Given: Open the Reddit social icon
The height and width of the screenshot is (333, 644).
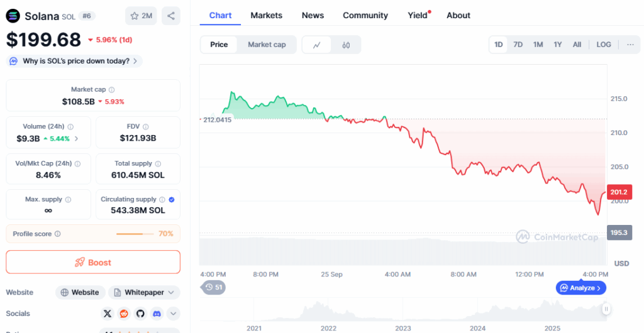Looking at the screenshot, I should click(124, 314).
